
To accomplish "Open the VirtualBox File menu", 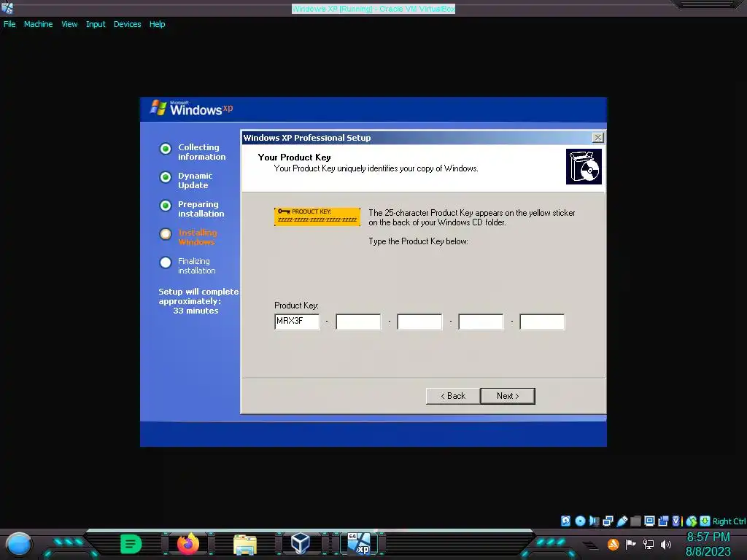I will pyautogui.click(x=9, y=24).
